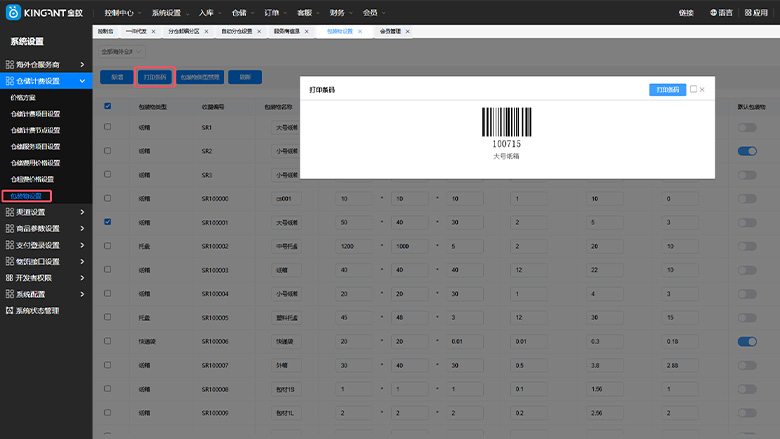
Task: Expand the 渠道设置 sidebar section
Action: [82, 212]
